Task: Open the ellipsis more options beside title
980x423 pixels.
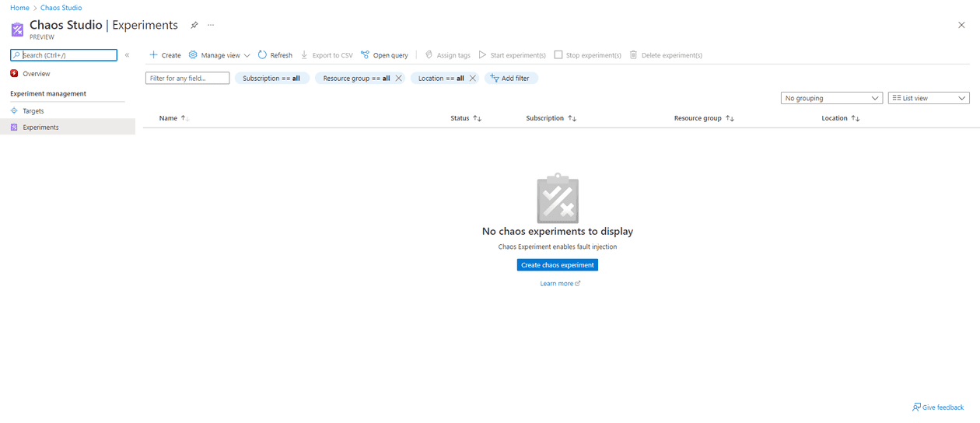Action: pyautogui.click(x=211, y=25)
